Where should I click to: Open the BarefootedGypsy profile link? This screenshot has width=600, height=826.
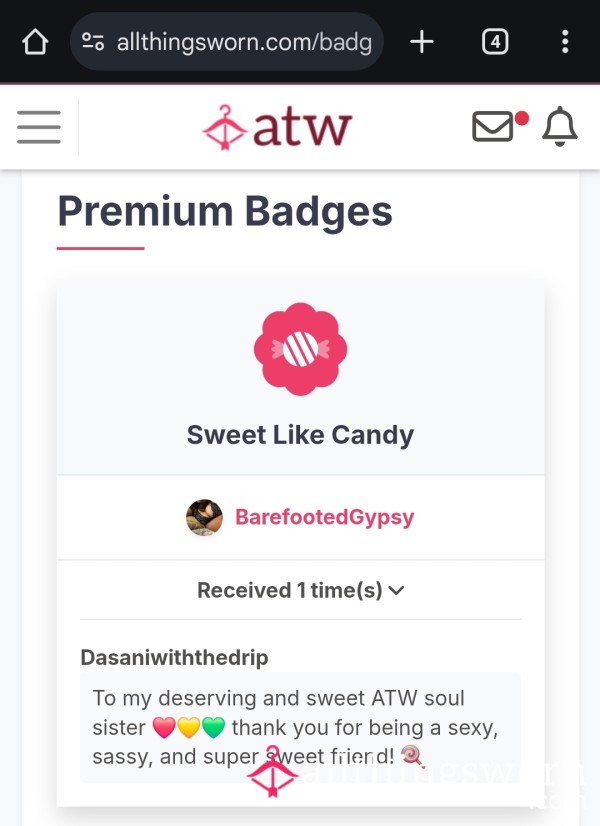pos(324,517)
